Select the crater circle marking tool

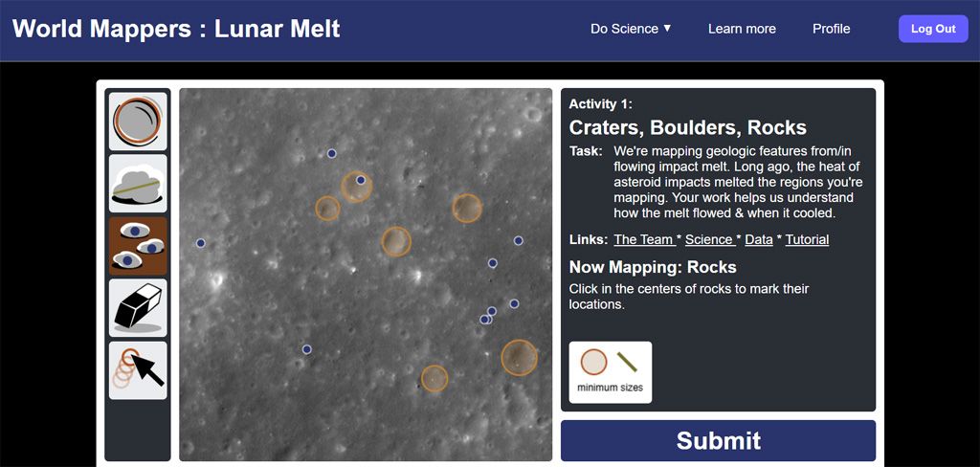[x=138, y=121]
